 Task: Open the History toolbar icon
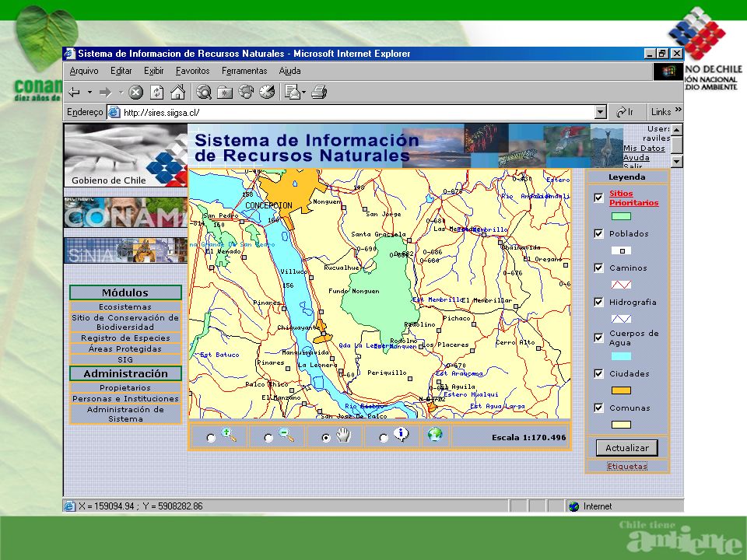coord(267,92)
